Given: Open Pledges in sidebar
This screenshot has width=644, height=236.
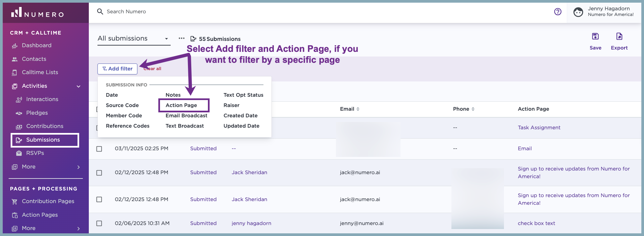Looking at the screenshot, I should click(x=37, y=113).
